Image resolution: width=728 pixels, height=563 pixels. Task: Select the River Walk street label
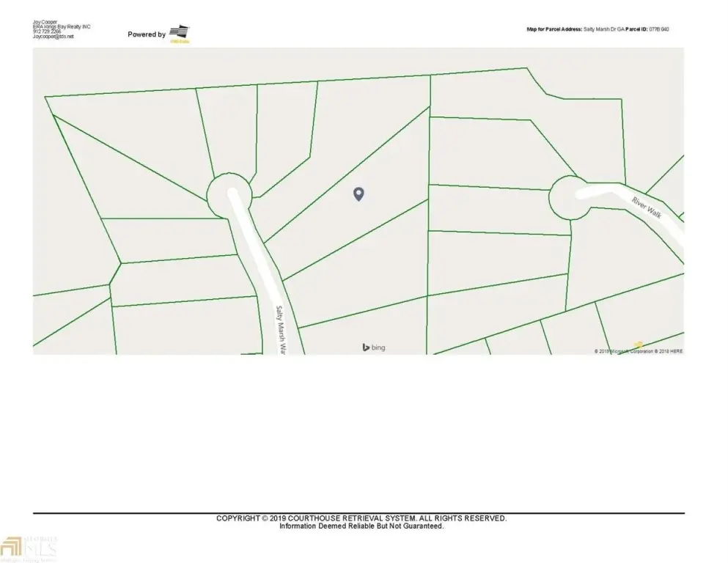(x=647, y=207)
